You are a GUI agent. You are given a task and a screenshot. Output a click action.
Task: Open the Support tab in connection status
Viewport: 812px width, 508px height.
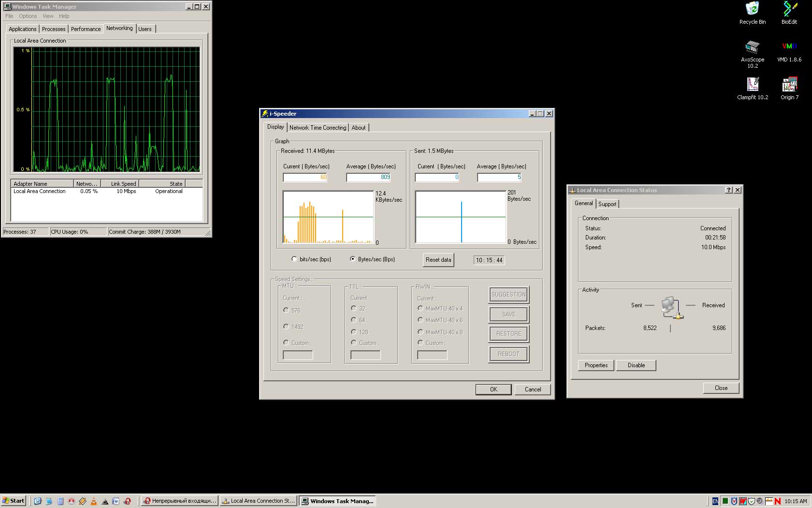tap(607, 204)
